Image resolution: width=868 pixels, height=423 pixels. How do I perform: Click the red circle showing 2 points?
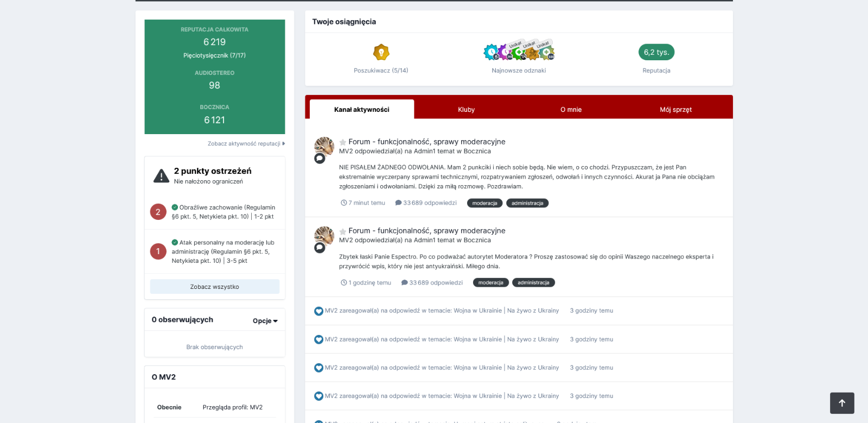(x=158, y=212)
